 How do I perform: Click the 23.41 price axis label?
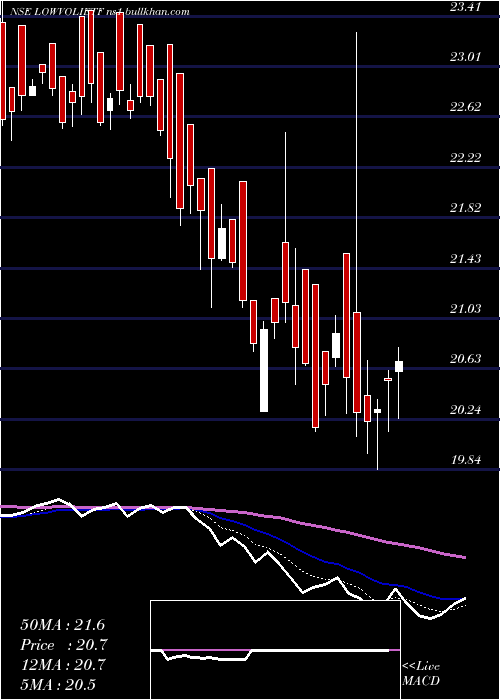(465, 7)
